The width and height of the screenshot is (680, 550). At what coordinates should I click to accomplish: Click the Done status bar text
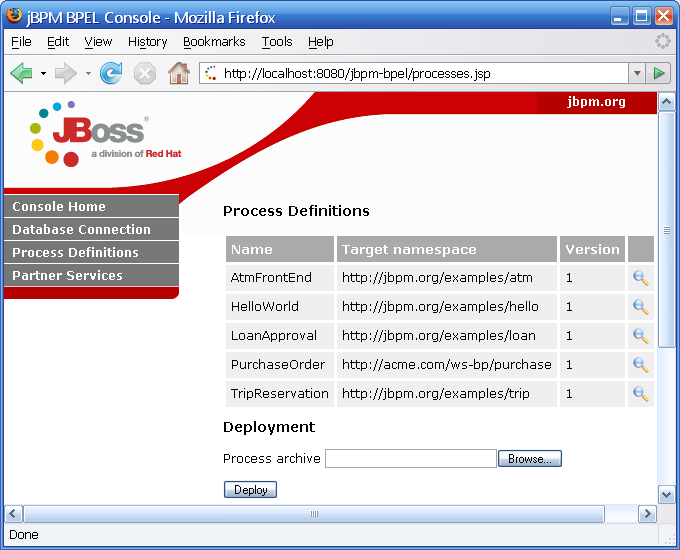[x=24, y=535]
